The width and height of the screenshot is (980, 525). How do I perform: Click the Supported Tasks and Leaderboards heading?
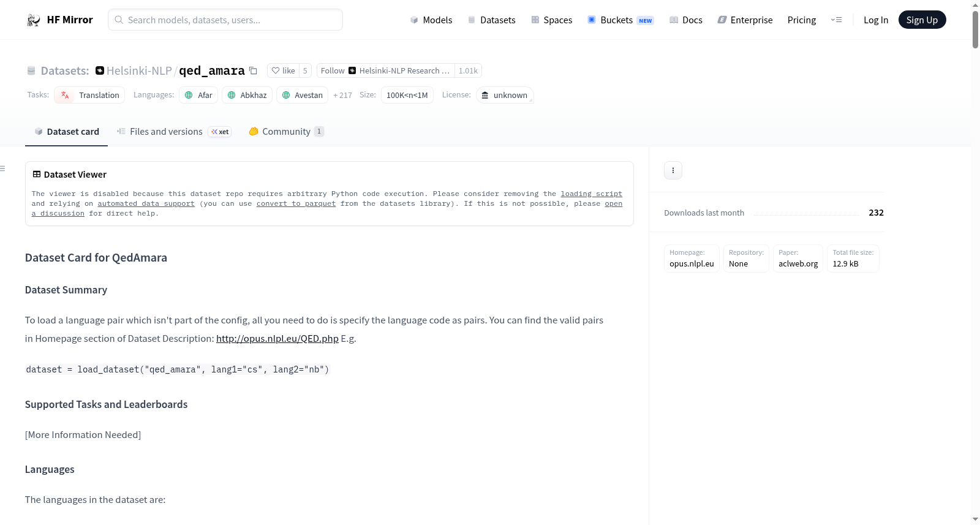[x=107, y=404]
